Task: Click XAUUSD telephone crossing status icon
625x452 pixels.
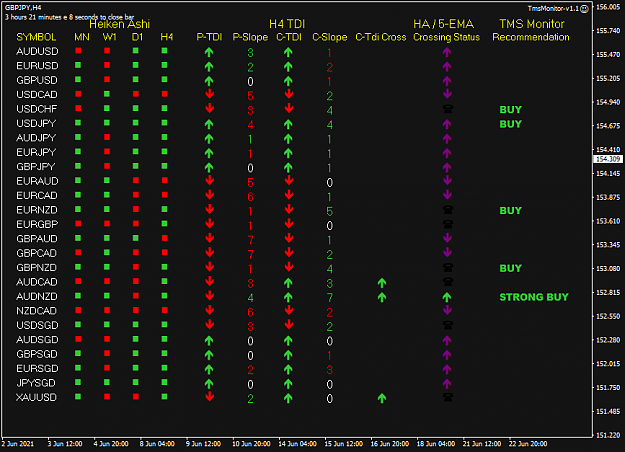Action: (x=448, y=397)
